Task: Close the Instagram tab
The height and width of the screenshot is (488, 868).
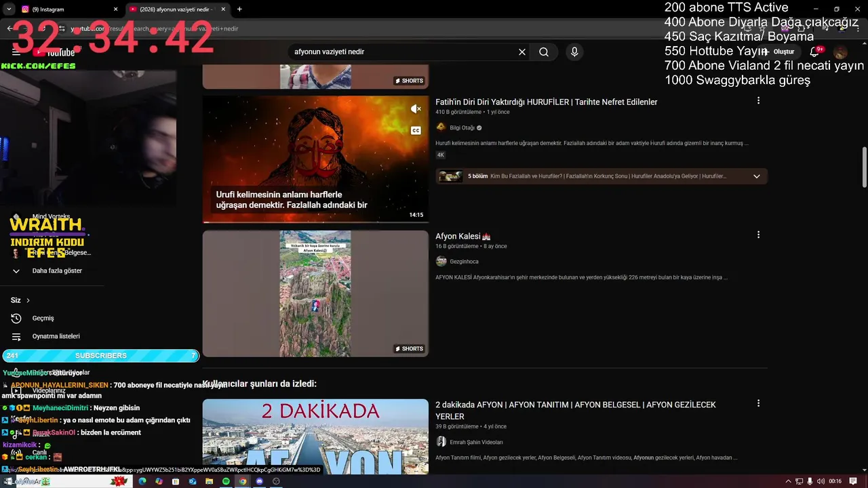Action: tap(115, 9)
